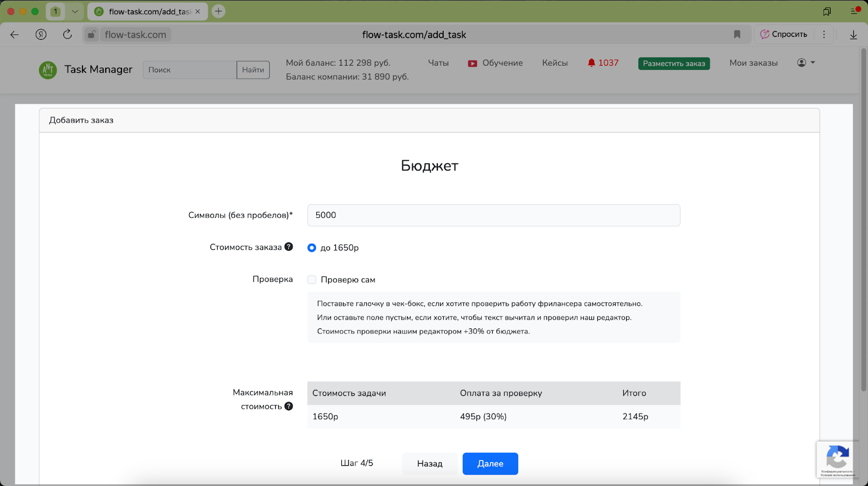Go to Мои заказы page

click(753, 63)
